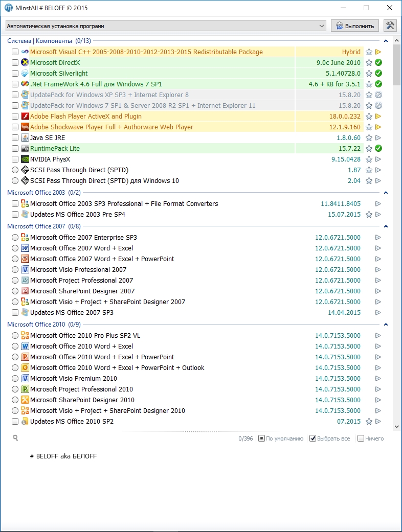Viewport: 402px width, 532px height.
Task: Click star for Adobe Flash Player ActiveX
Action: [x=369, y=117]
